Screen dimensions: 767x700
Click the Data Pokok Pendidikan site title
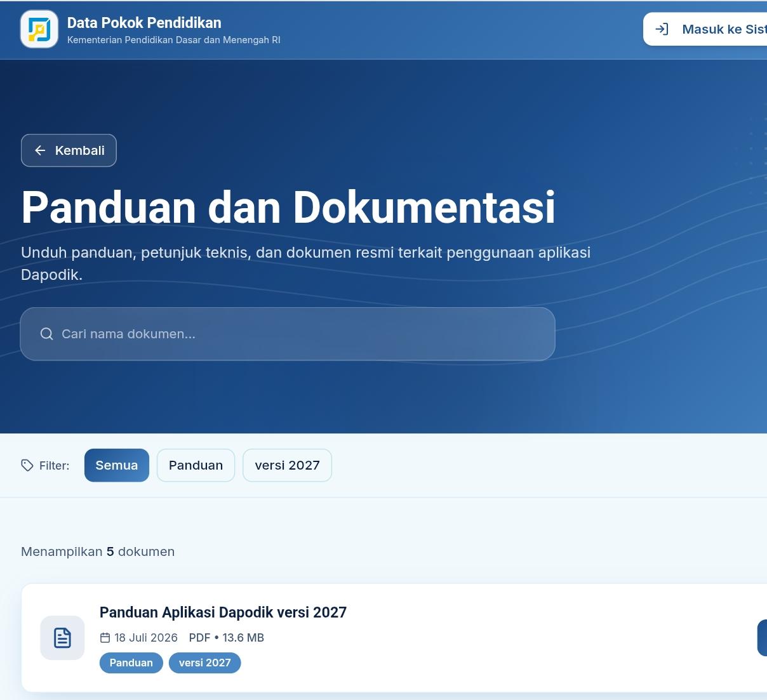(144, 22)
